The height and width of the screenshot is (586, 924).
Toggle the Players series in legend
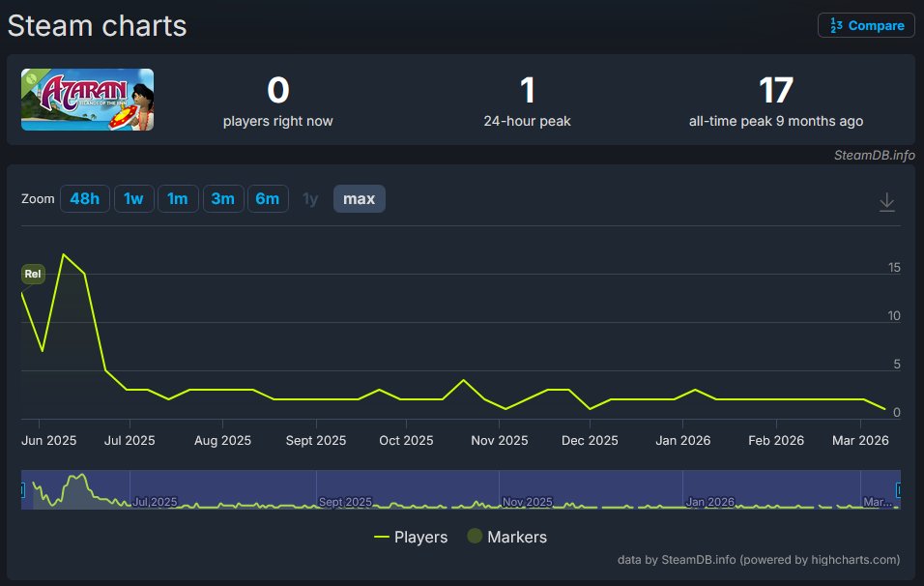tap(411, 537)
